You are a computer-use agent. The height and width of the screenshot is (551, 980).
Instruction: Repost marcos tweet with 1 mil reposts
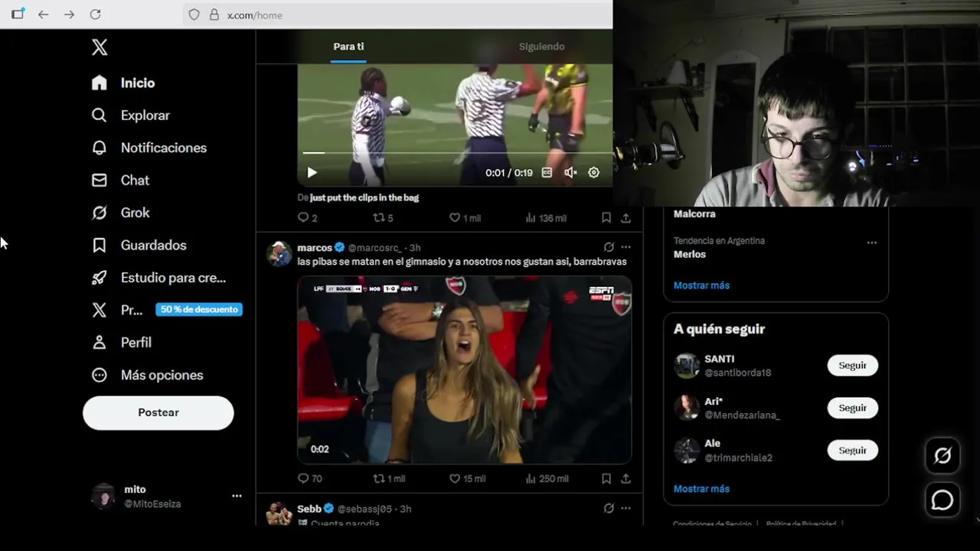(x=389, y=478)
